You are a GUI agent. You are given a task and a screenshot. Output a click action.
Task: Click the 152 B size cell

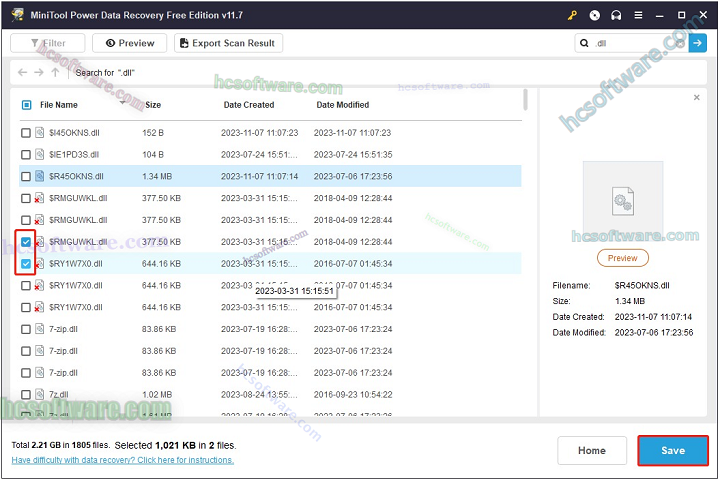click(153, 133)
